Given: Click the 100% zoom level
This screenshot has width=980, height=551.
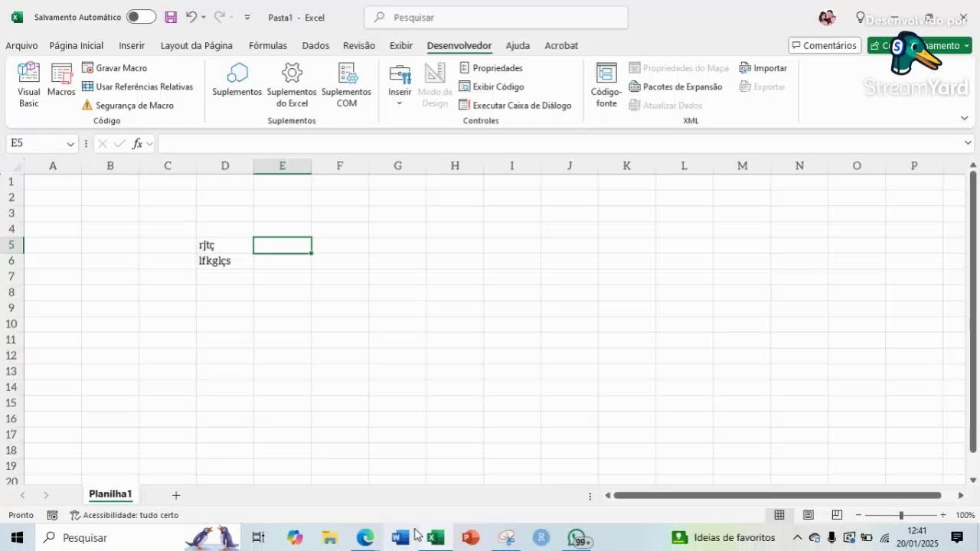Looking at the screenshot, I should 965,515.
